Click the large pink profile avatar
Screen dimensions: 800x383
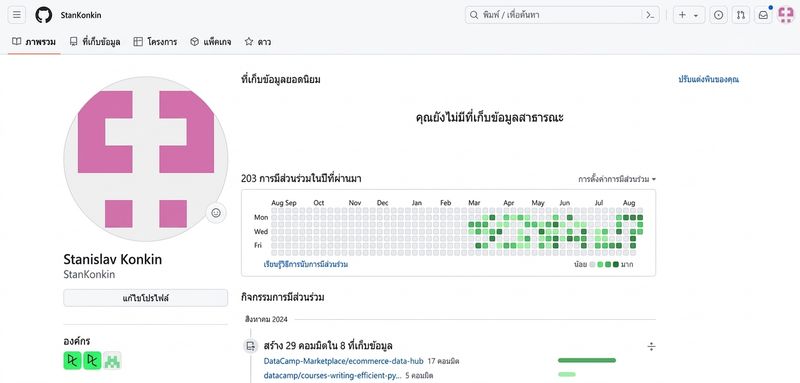[x=146, y=159]
